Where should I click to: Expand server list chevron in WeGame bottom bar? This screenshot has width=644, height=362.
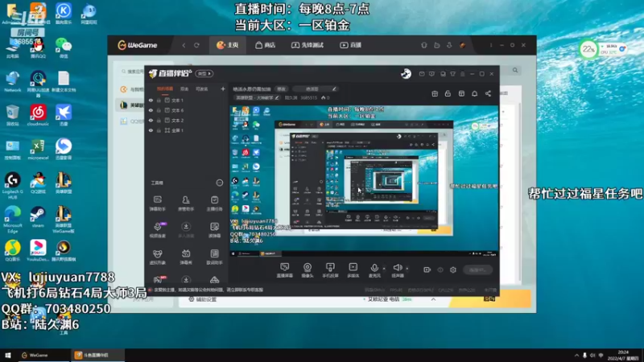point(433,299)
